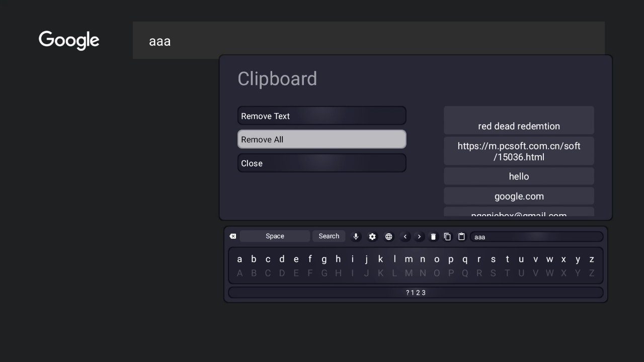Tap the lowercase h key
Viewport: 644px width, 362px height.
pyautogui.click(x=338, y=259)
